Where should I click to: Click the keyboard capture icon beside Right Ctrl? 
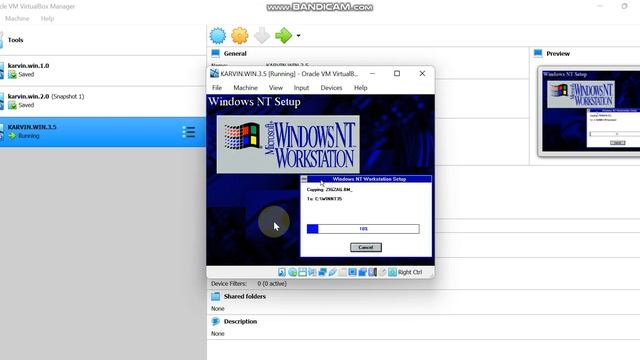pyautogui.click(x=392, y=272)
